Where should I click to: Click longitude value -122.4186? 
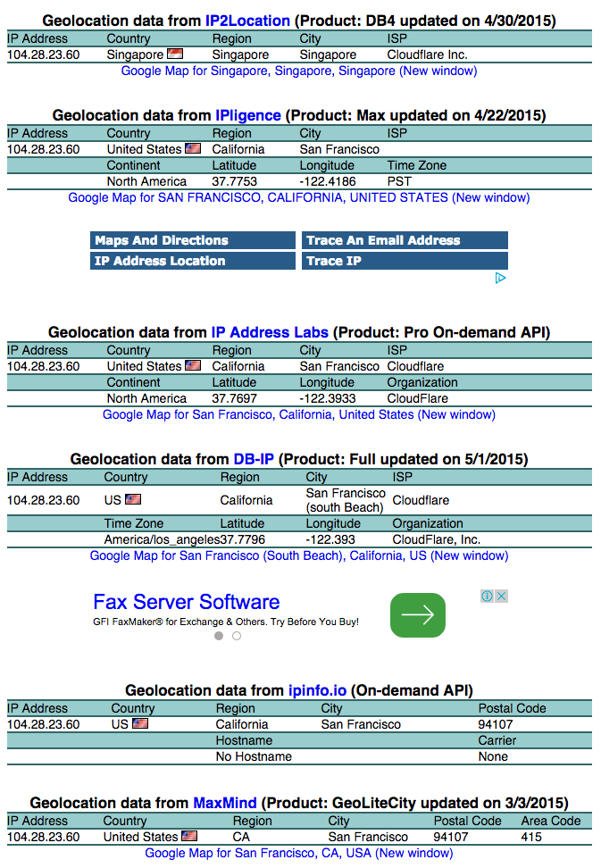[x=328, y=181]
